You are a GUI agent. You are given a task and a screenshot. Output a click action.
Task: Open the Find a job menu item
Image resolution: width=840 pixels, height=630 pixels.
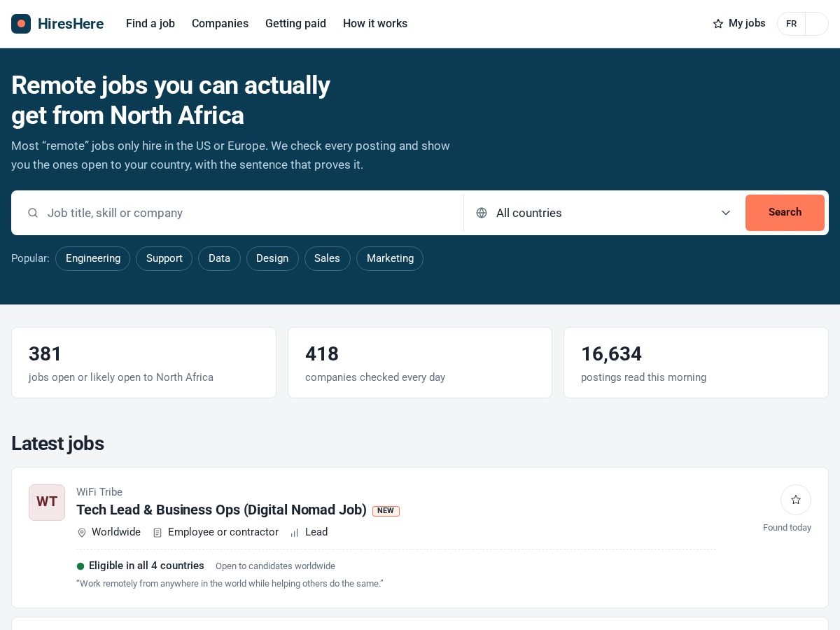[x=150, y=24]
